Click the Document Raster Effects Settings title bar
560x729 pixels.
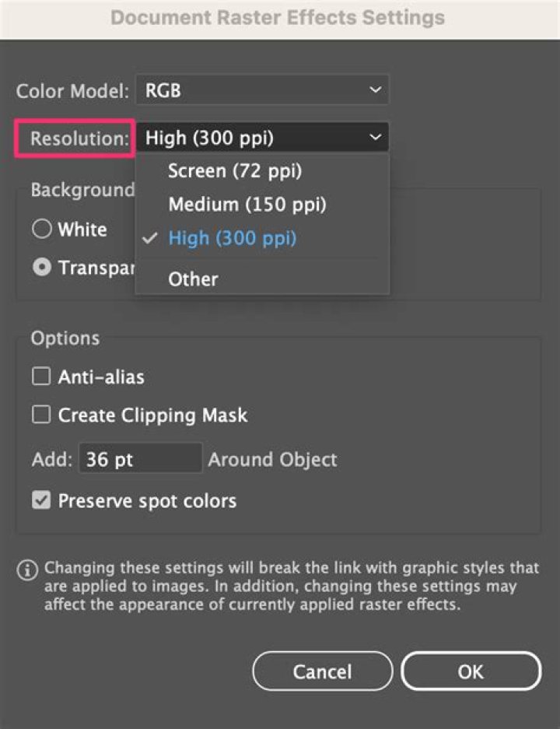pyautogui.click(x=278, y=17)
